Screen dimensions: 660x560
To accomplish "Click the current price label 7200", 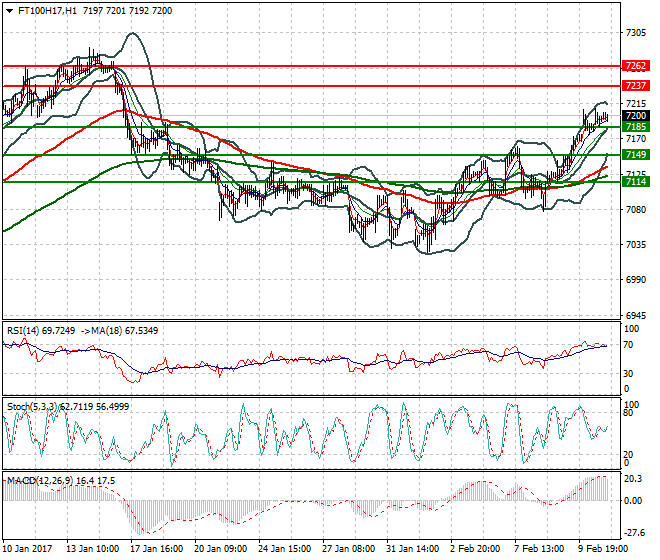I will (x=636, y=116).
